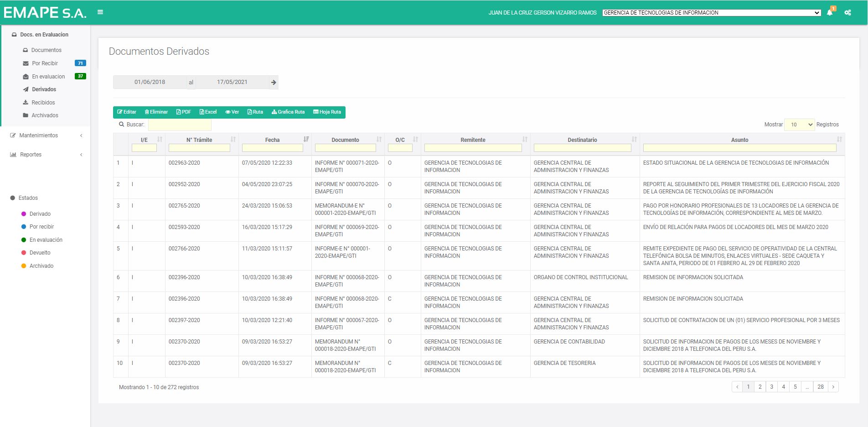This screenshot has width=868, height=427.
Task: Open the notifications bell
Action: [830, 12]
